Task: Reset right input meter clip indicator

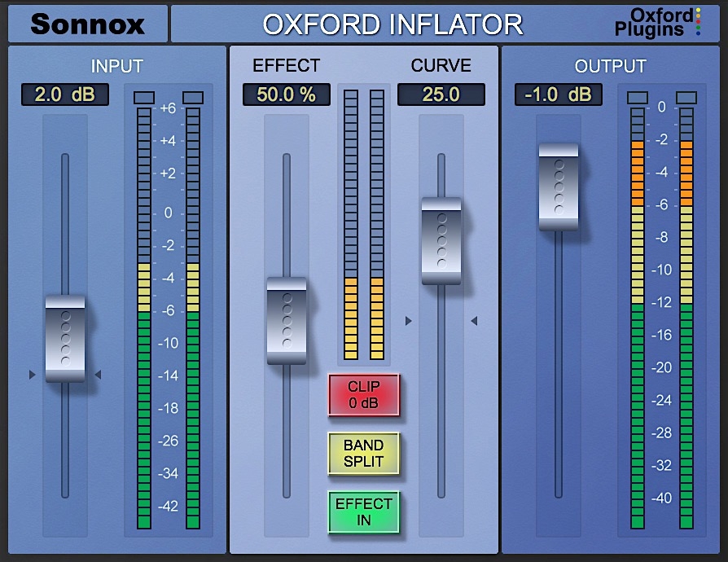Action: point(193,98)
